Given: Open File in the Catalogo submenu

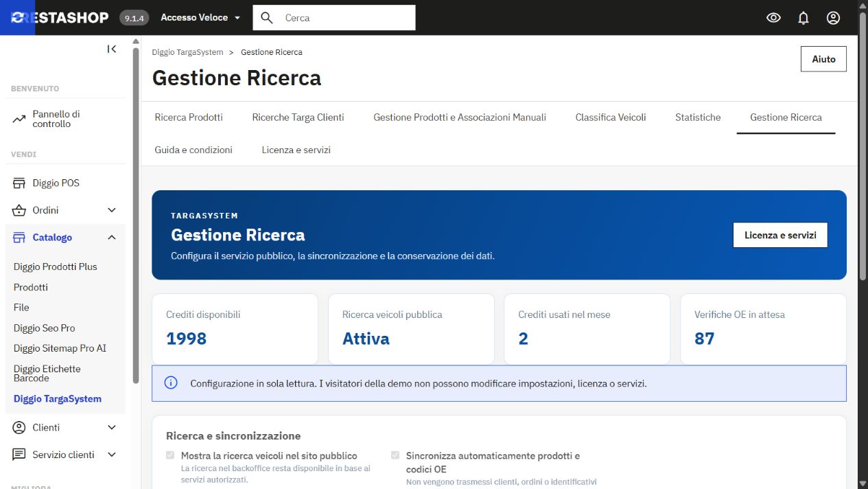Looking at the screenshot, I should coord(21,308).
